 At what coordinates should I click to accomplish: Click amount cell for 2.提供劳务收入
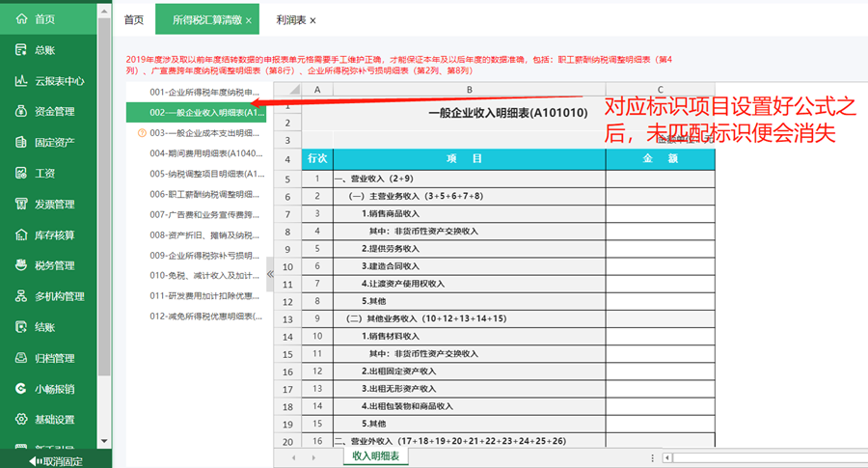tap(661, 249)
